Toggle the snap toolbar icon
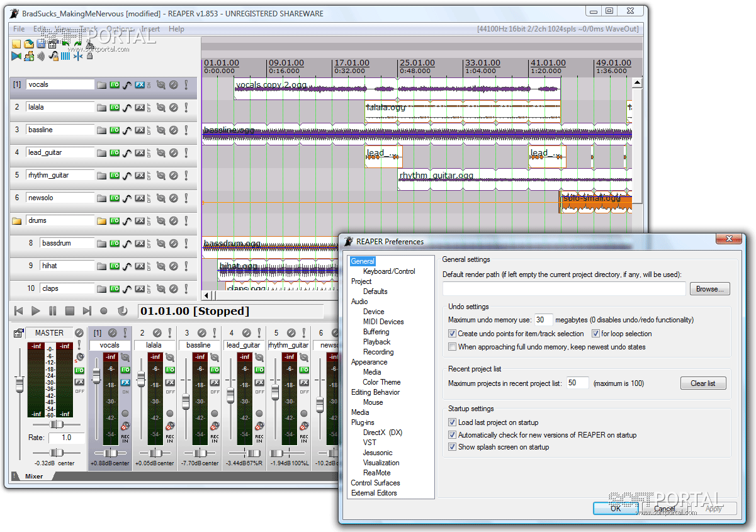This screenshot has height=532, width=756. pyautogui.click(x=78, y=57)
